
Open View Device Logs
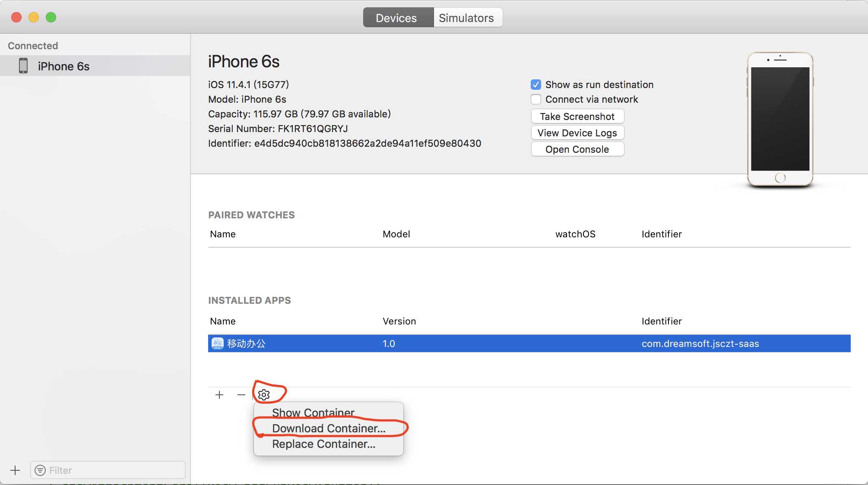point(577,133)
